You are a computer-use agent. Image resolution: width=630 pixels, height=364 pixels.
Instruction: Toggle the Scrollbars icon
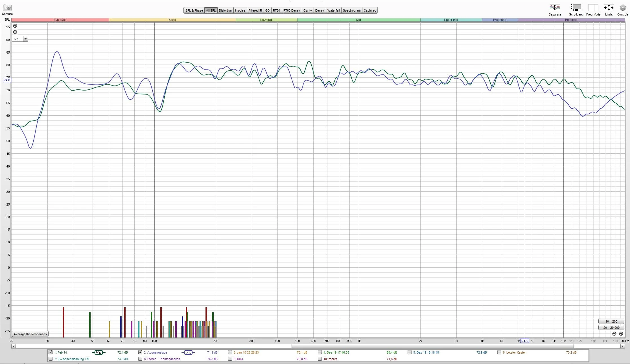pyautogui.click(x=576, y=8)
